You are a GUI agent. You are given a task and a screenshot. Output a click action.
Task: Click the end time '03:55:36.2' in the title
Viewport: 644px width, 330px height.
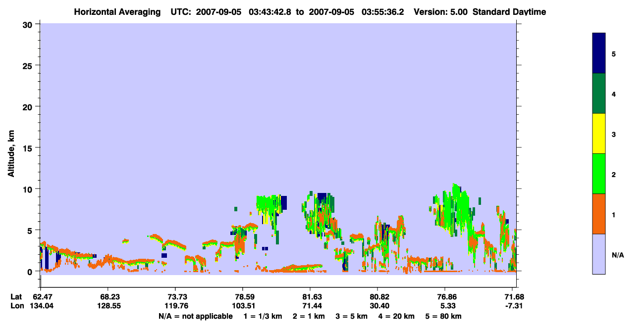click(383, 12)
